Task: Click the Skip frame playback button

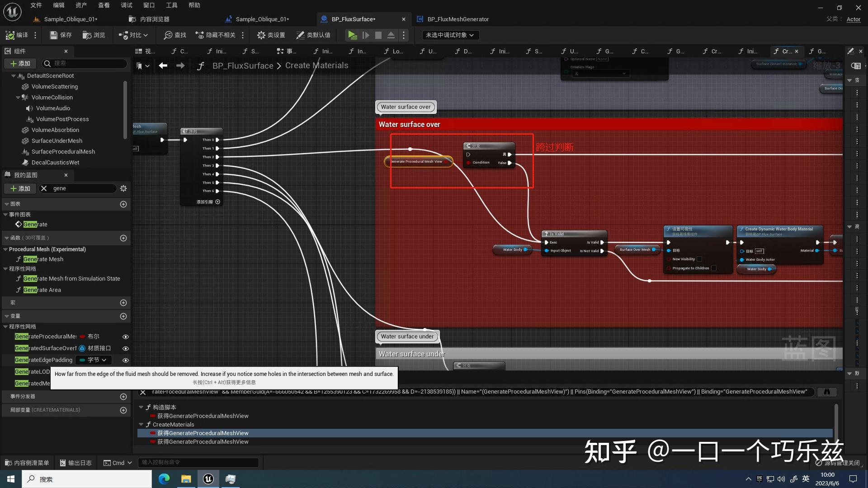Action: pos(366,35)
